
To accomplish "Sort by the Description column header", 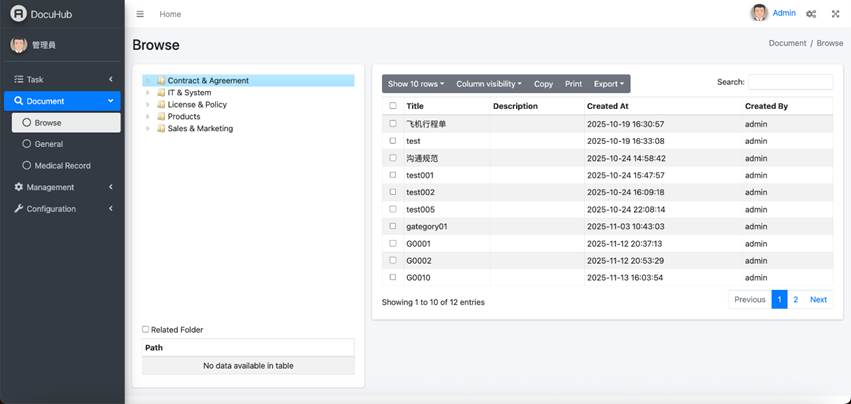I will 537,106.
